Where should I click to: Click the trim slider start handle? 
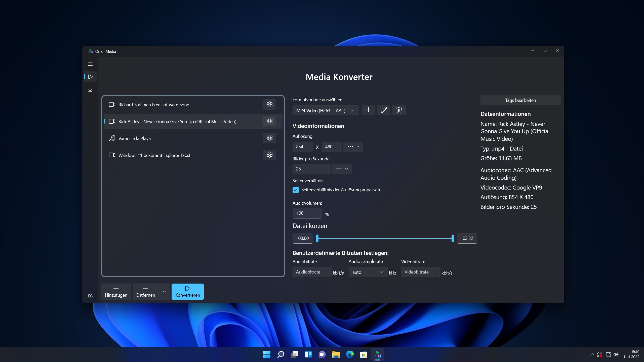click(317, 238)
